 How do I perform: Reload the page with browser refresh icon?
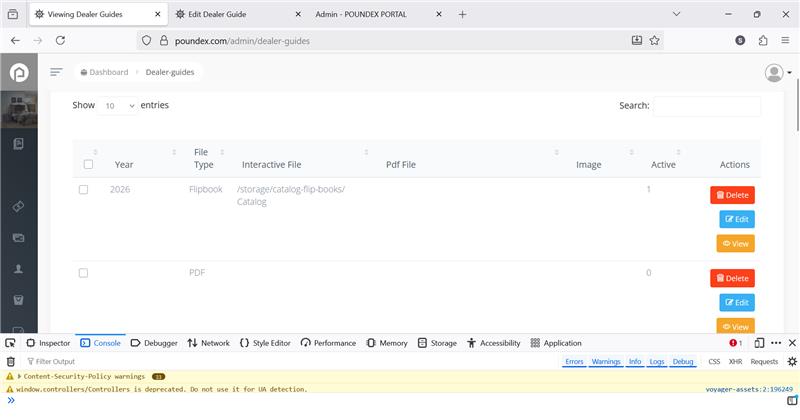coord(60,40)
